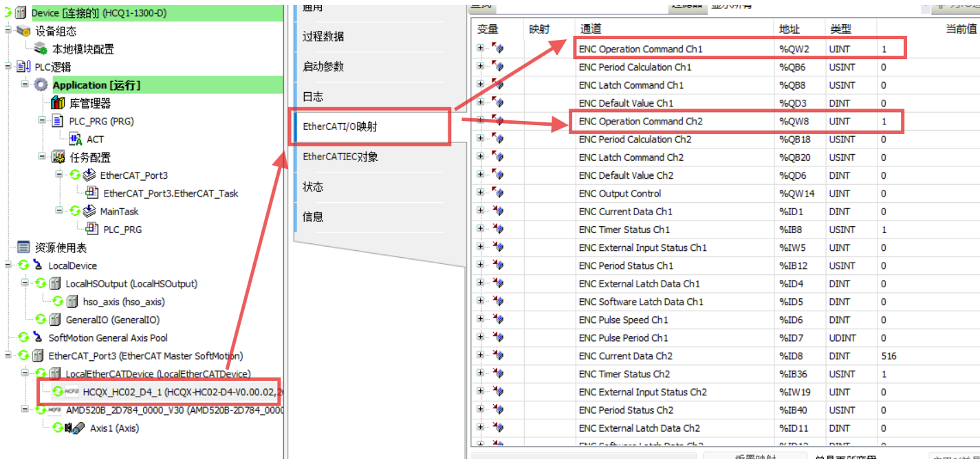Open the 启动参数 tab
Viewport: 980px width, 464px height.
(323, 67)
